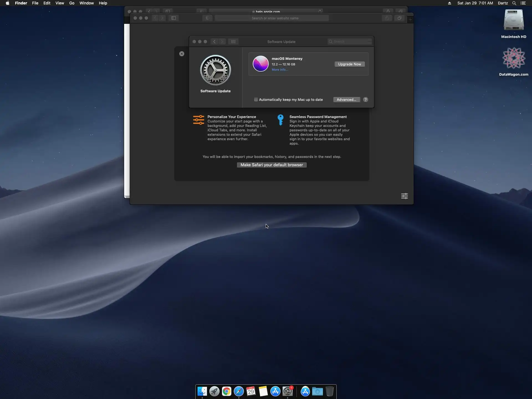Open Google Chrome from the Dock
532x399 pixels.
click(226, 391)
